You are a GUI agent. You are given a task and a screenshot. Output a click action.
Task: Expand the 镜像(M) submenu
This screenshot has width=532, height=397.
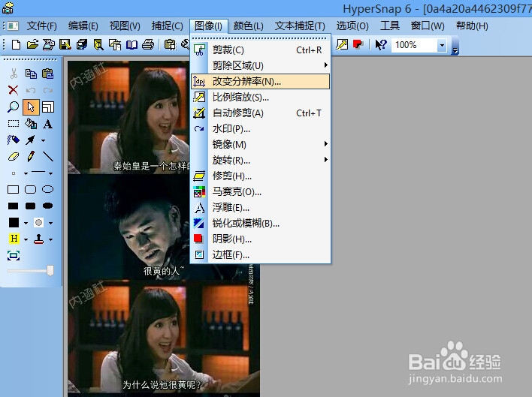point(260,144)
